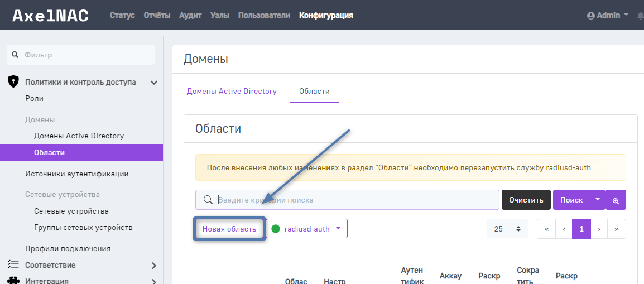Open the Статус menu
This screenshot has height=284, width=644.
tap(122, 16)
